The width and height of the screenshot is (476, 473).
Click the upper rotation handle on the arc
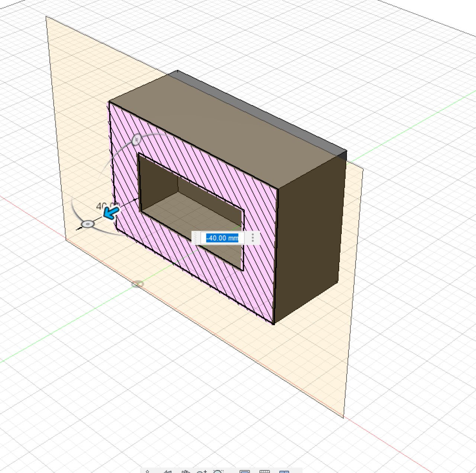136,139
